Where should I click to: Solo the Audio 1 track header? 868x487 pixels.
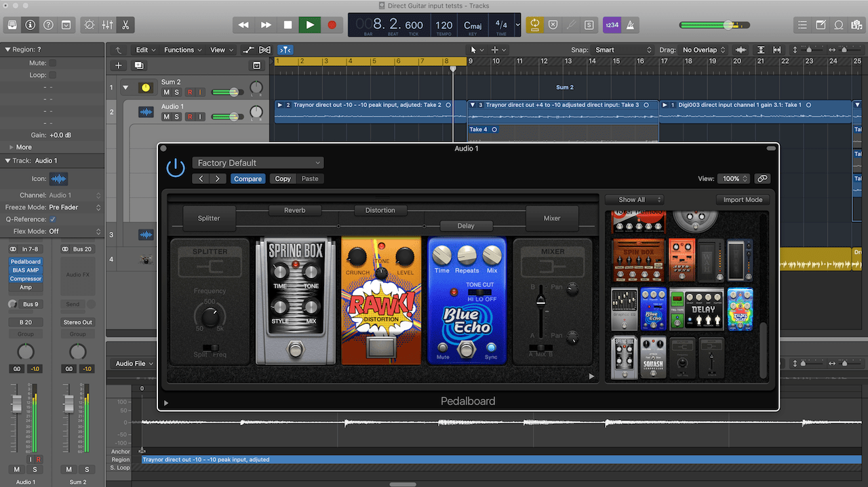pos(178,117)
